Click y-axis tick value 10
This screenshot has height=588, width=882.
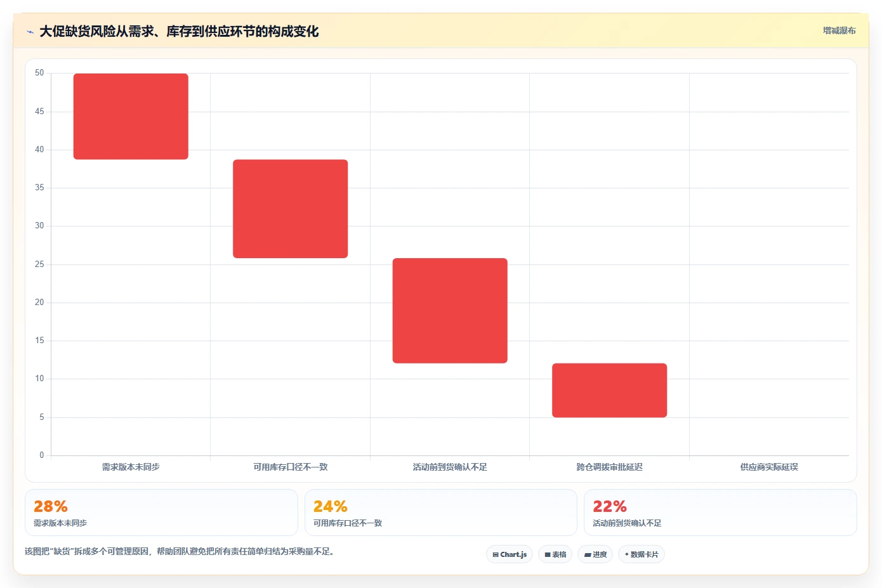click(x=39, y=379)
